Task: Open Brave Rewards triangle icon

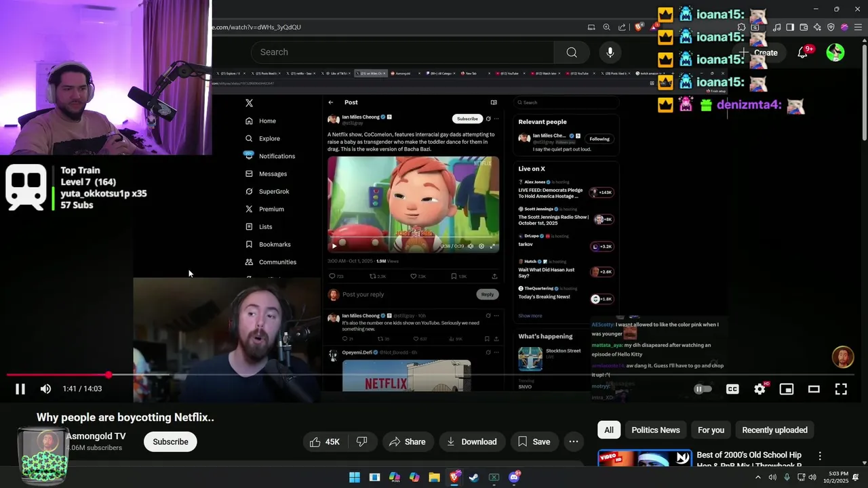Action: [654, 27]
